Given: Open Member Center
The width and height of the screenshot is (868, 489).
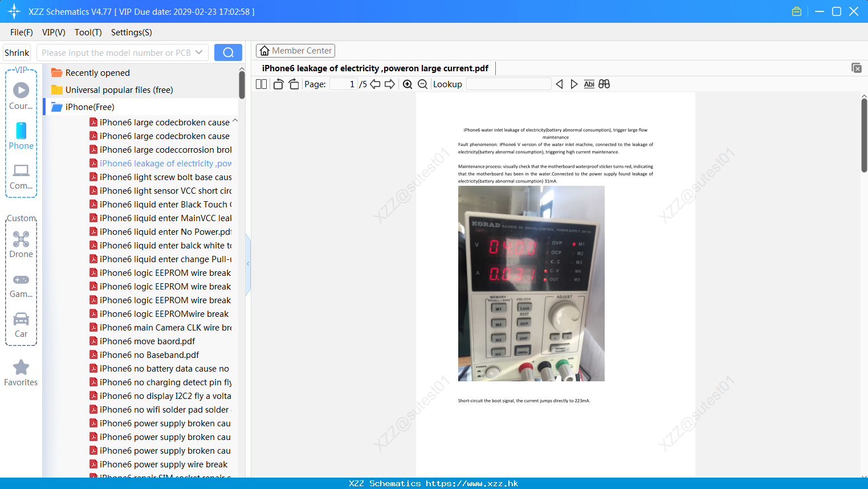Looking at the screenshot, I should coord(295,51).
